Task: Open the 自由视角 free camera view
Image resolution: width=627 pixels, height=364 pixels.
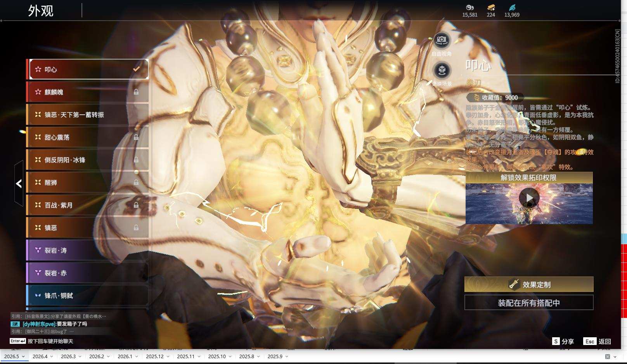Action: click(442, 40)
